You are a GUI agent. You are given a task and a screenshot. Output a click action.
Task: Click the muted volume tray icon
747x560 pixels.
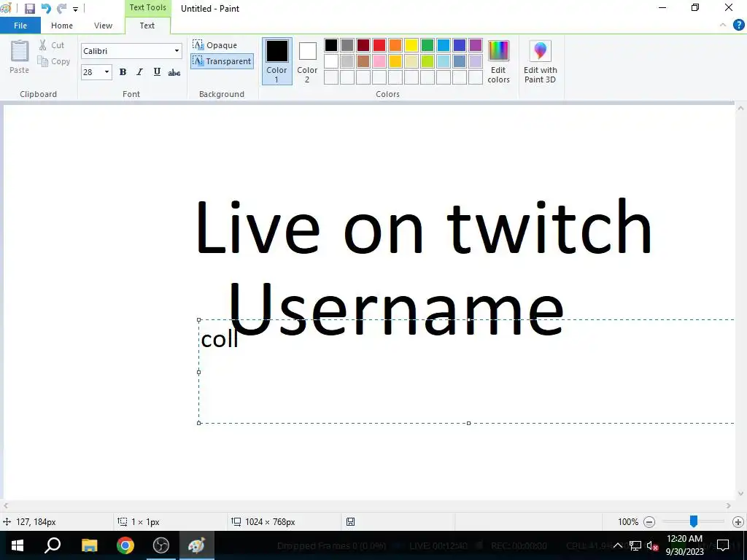[x=652, y=545]
